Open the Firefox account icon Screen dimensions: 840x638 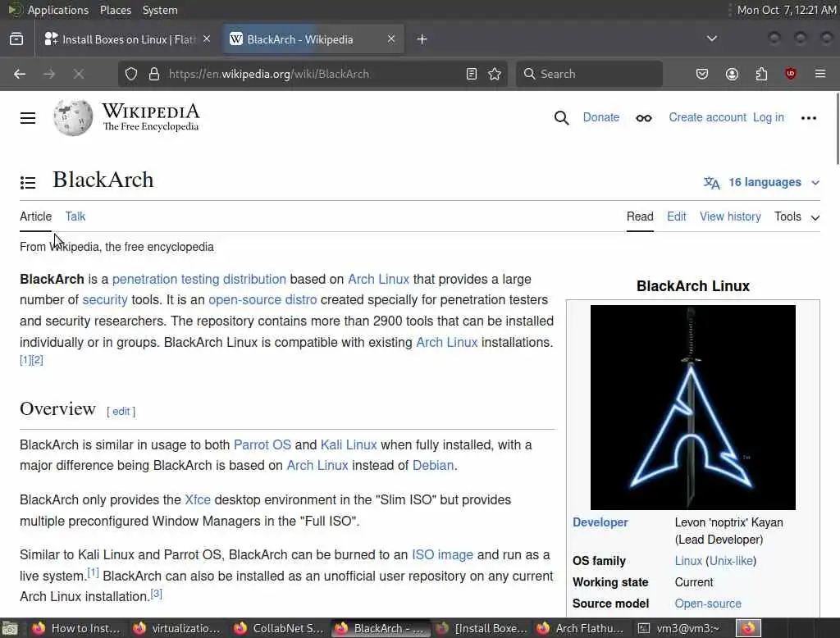tap(732, 74)
